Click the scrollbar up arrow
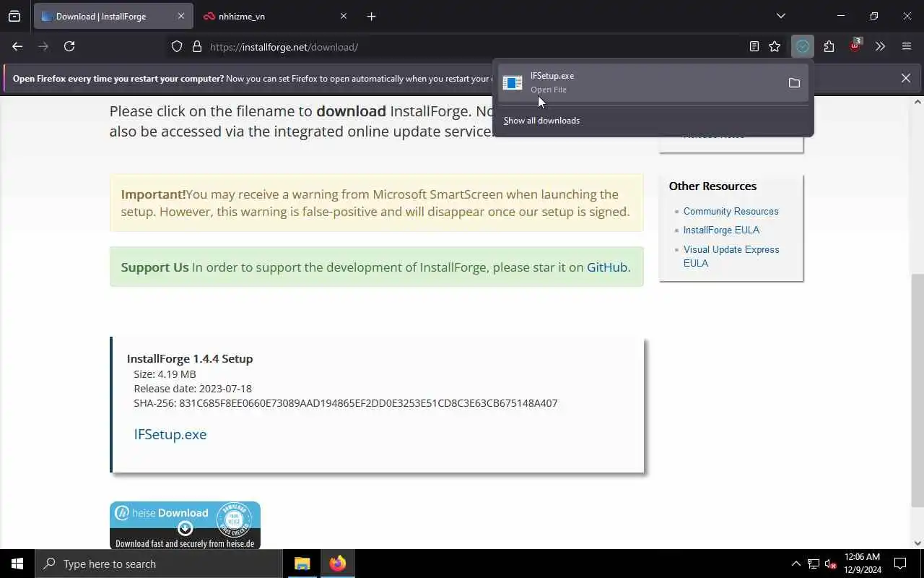 (x=918, y=101)
